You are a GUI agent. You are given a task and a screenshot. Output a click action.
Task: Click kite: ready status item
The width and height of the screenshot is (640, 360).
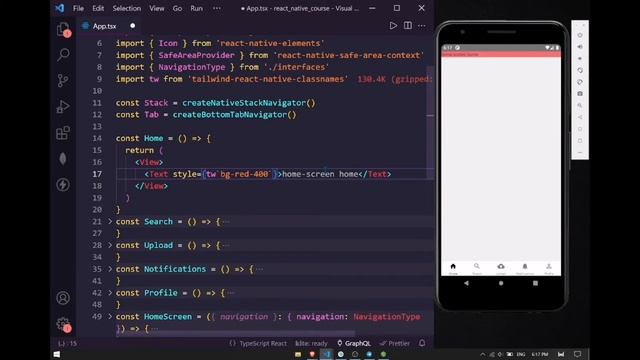(x=311, y=343)
